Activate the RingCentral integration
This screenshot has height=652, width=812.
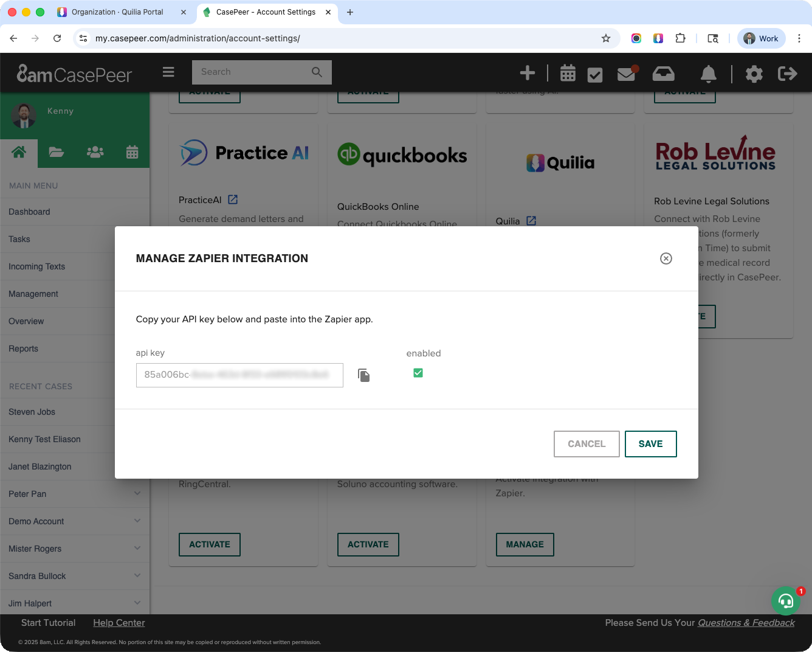point(210,544)
